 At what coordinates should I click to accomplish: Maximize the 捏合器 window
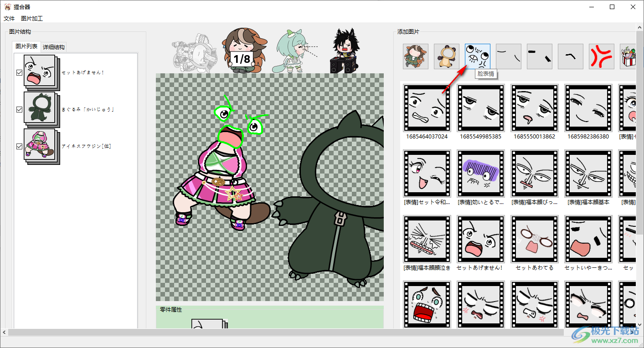click(x=612, y=7)
